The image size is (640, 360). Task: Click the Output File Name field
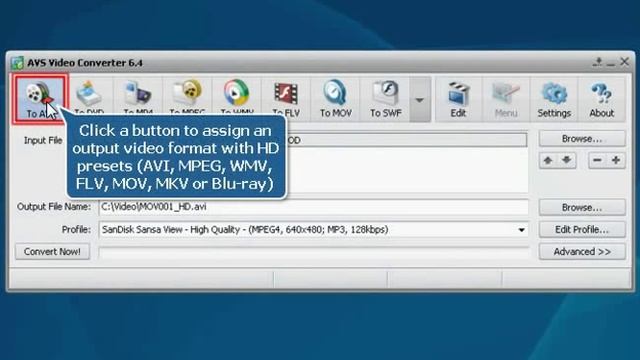[x=313, y=207]
